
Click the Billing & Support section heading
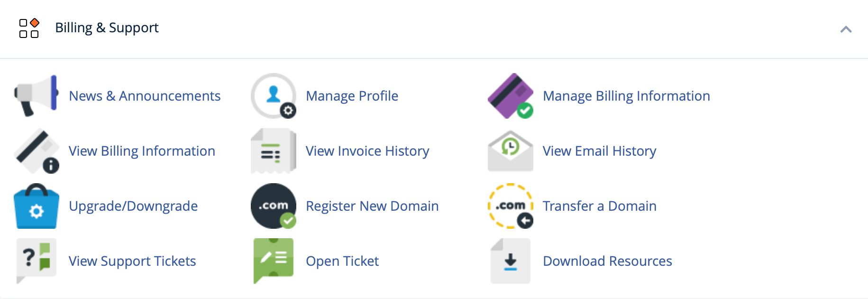[x=107, y=28]
